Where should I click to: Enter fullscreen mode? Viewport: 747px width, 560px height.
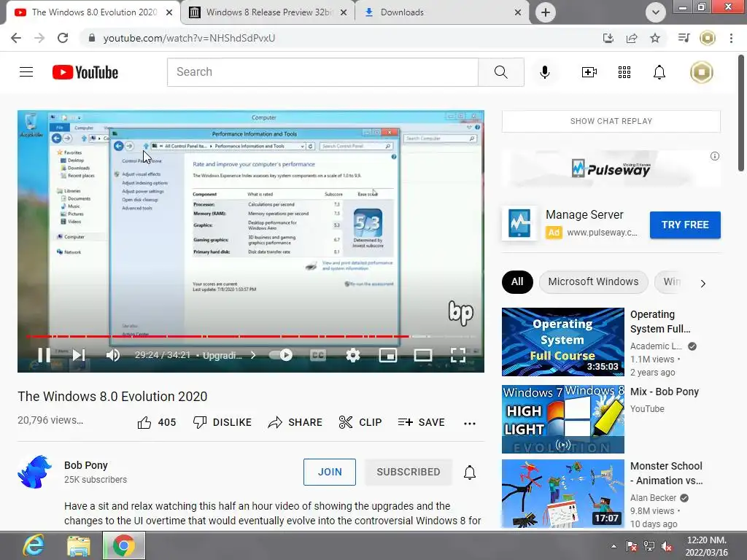(x=458, y=355)
